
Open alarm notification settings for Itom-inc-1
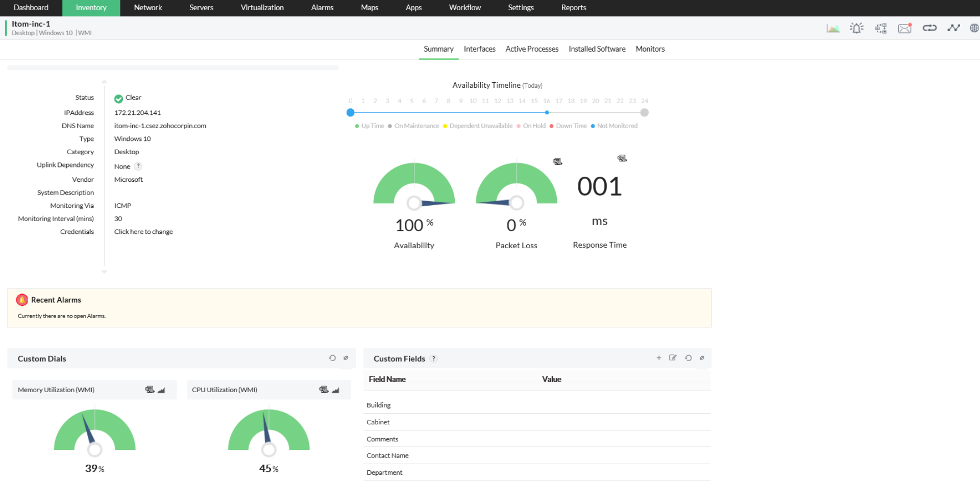(856, 28)
